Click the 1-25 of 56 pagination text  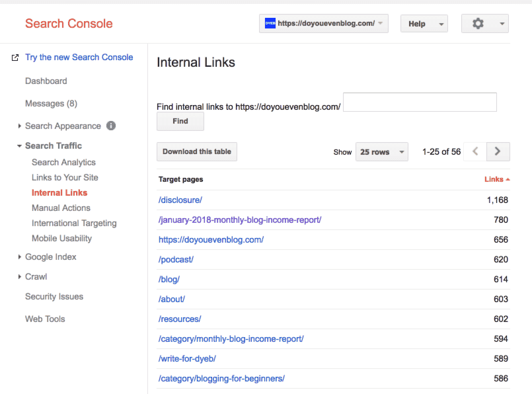coord(441,151)
